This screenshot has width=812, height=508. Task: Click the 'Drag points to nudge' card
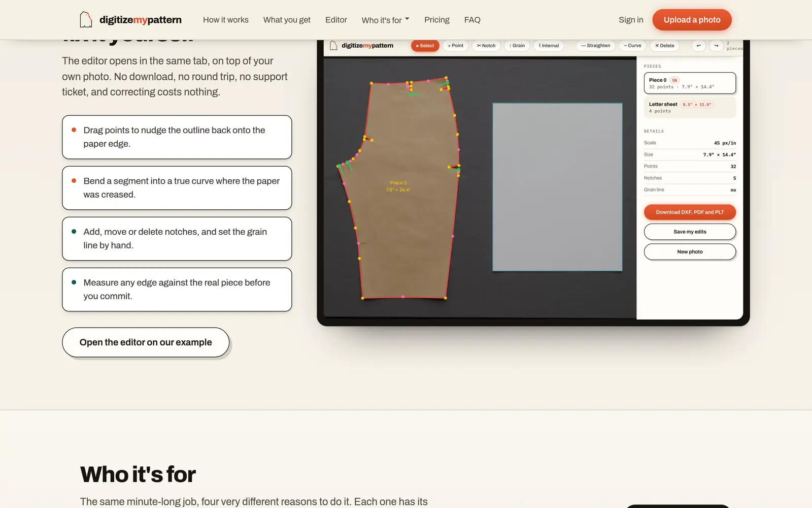pos(177,137)
